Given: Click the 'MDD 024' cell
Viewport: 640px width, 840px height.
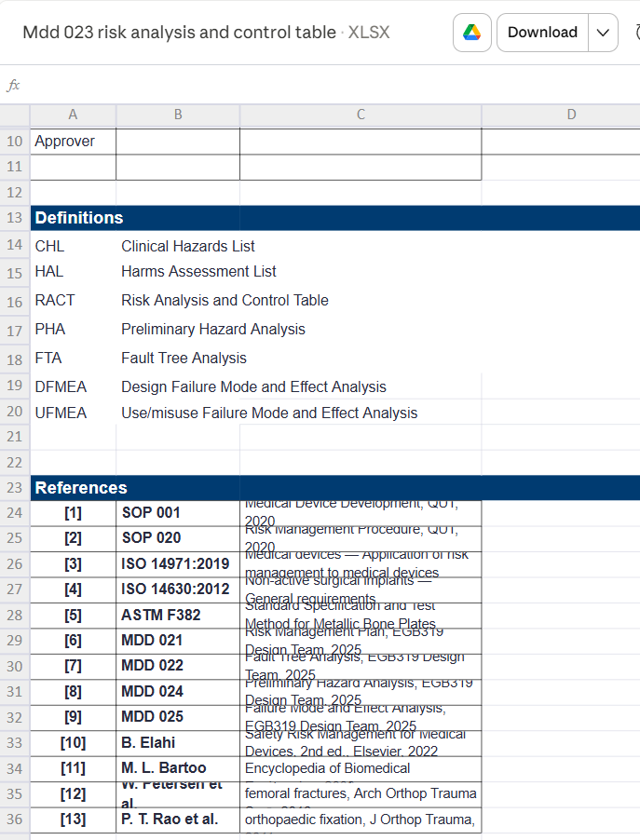Looking at the screenshot, I should click(x=178, y=692).
